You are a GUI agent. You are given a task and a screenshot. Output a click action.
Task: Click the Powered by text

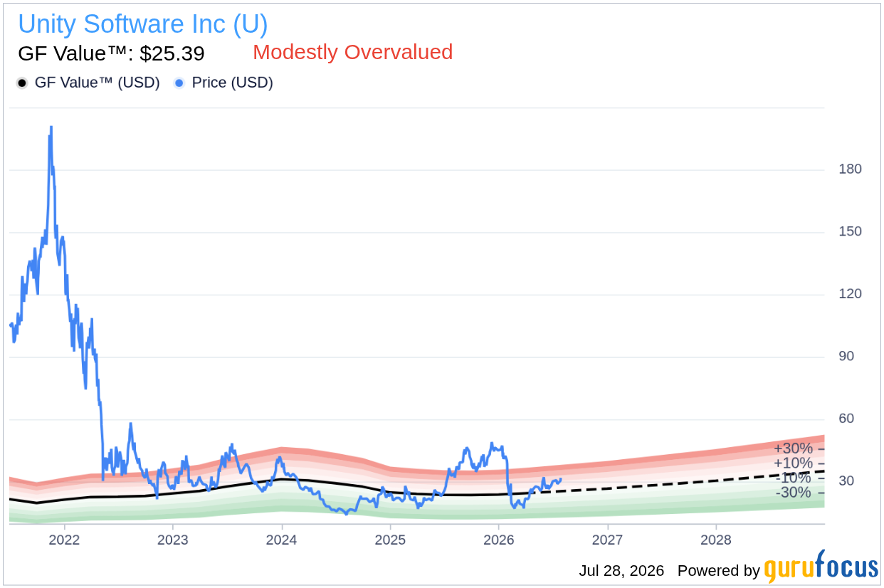pos(718,571)
